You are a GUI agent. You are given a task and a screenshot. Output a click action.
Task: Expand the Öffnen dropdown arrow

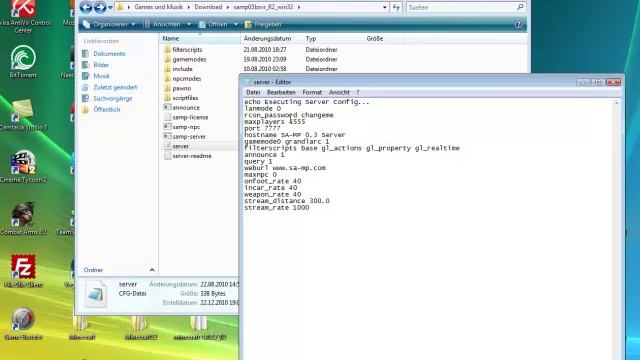click(x=236, y=24)
